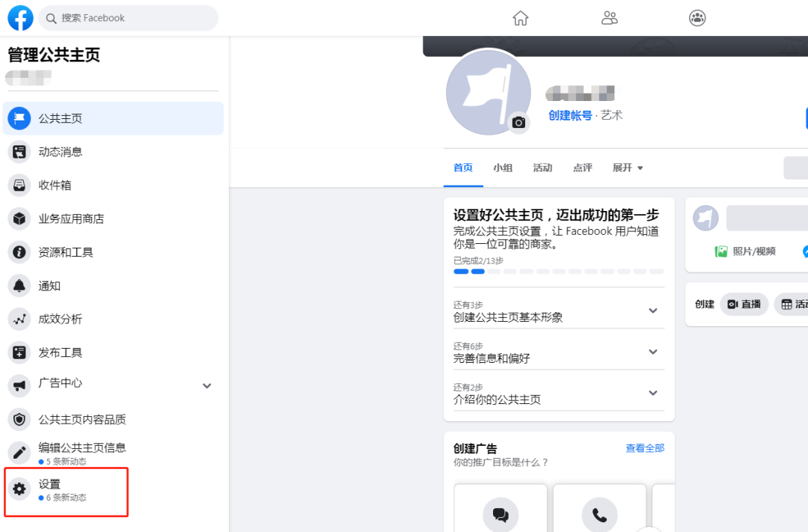Click the camera icon on profile picture
Viewport: 808px width, 532px height.
tap(518, 122)
